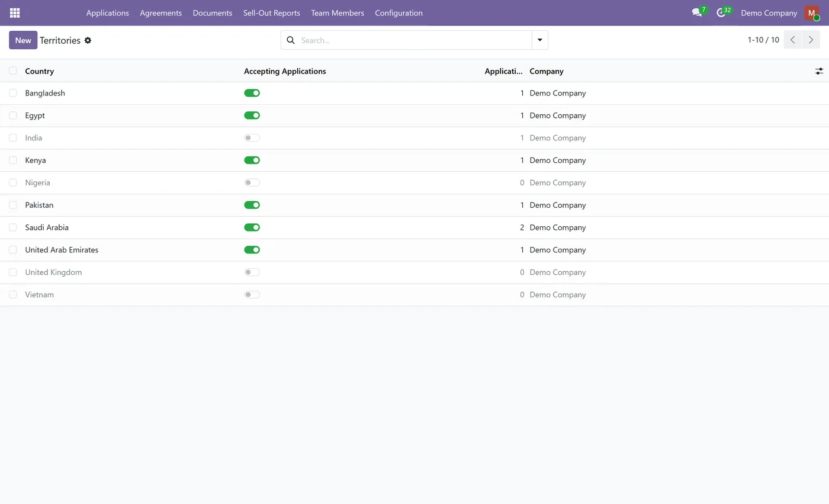Disable accepting applications for Egypt
Image resolution: width=829 pixels, height=504 pixels.
(252, 115)
